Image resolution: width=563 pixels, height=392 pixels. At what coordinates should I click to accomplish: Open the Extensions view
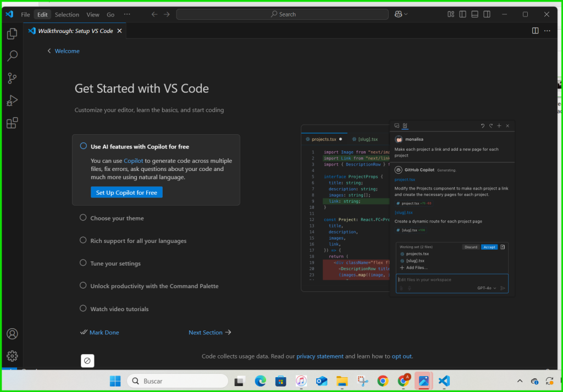click(x=12, y=123)
